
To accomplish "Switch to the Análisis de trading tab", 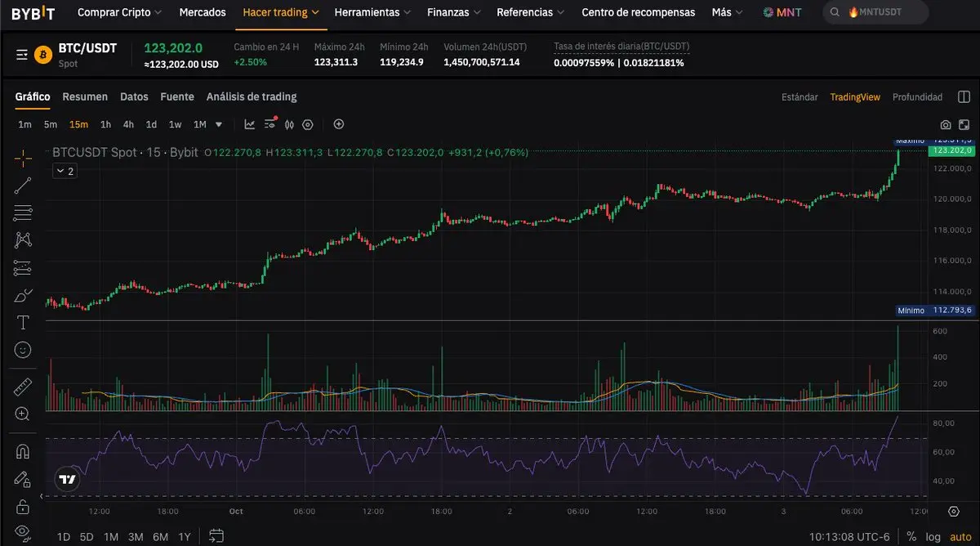I will 252,96.
